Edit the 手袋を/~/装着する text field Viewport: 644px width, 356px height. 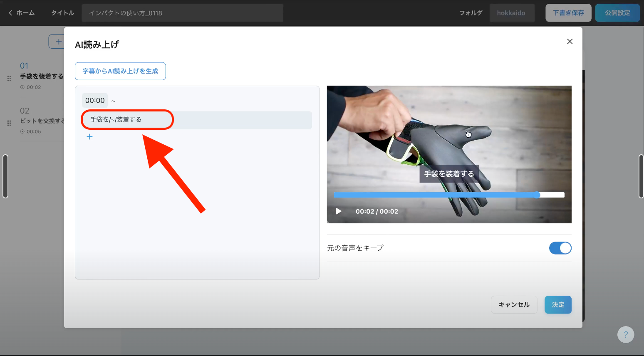pyautogui.click(x=197, y=120)
